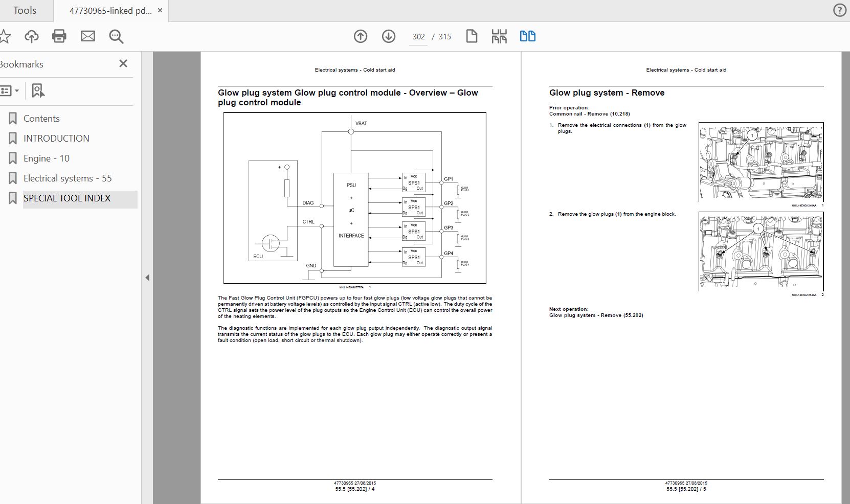Go to previous page arrow
The width and height of the screenshot is (850, 504).
(361, 36)
